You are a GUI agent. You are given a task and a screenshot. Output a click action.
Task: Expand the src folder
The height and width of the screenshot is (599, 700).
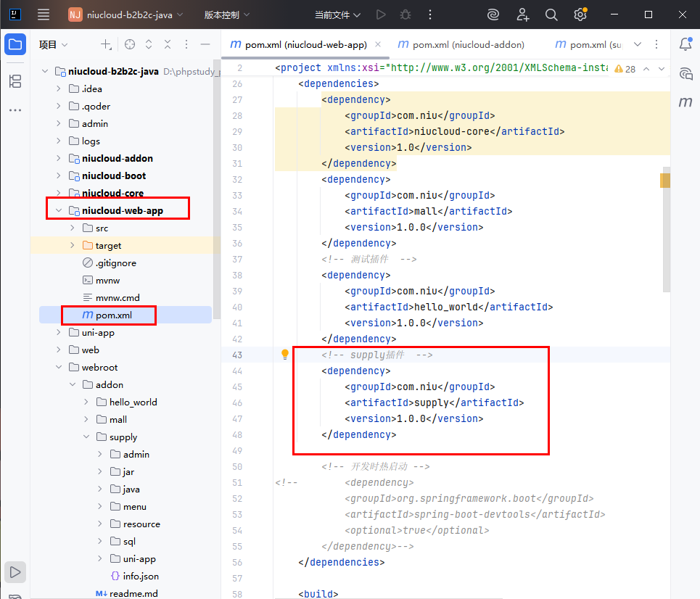click(x=72, y=228)
